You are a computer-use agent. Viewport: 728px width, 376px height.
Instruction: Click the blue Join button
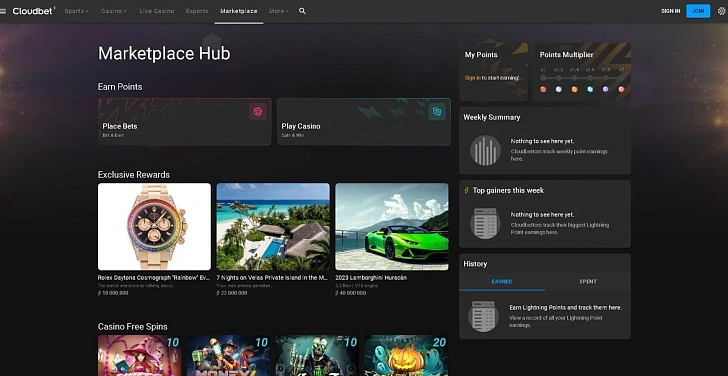[698, 11]
